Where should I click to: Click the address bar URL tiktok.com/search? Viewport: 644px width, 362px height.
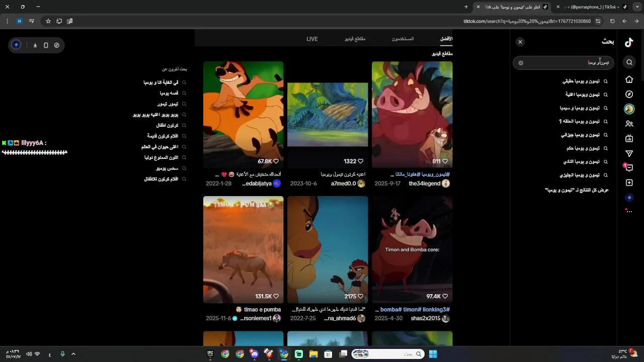(527, 21)
